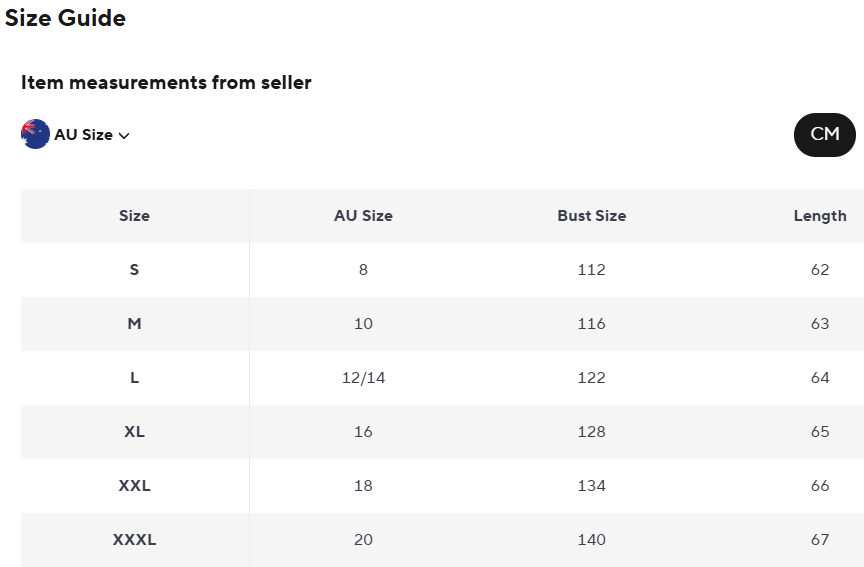Select the length value 62
Screen dimensions: 864x567
point(820,270)
